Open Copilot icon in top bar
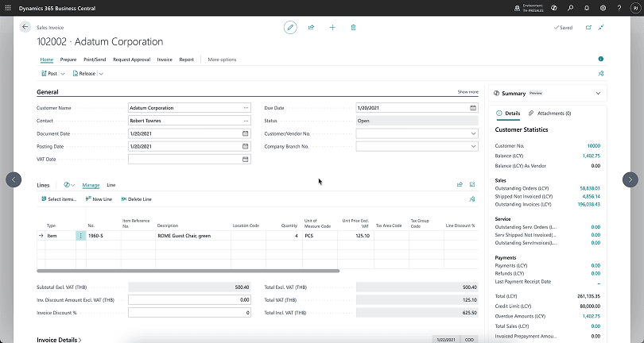Viewport: 644px width, 343px height. (x=554, y=8)
